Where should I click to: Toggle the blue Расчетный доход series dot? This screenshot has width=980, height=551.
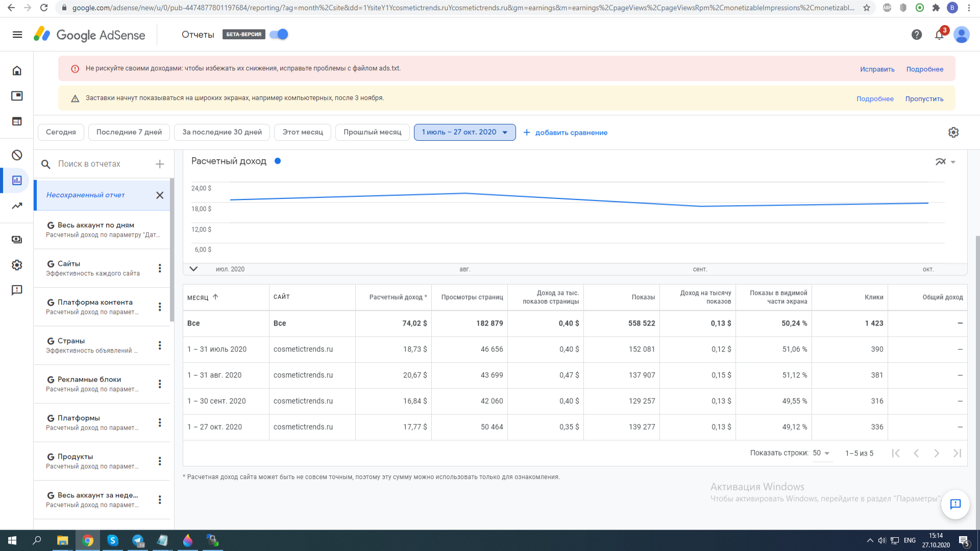(x=278, y=161)
